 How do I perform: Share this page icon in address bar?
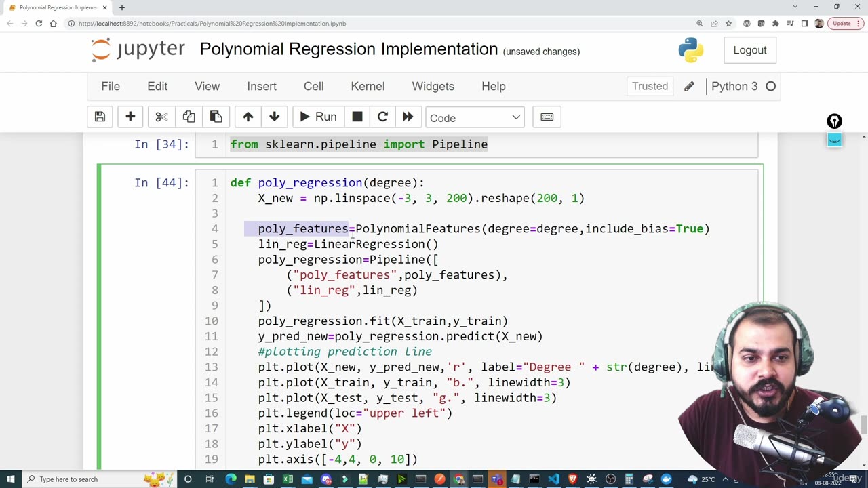point(714,23)
